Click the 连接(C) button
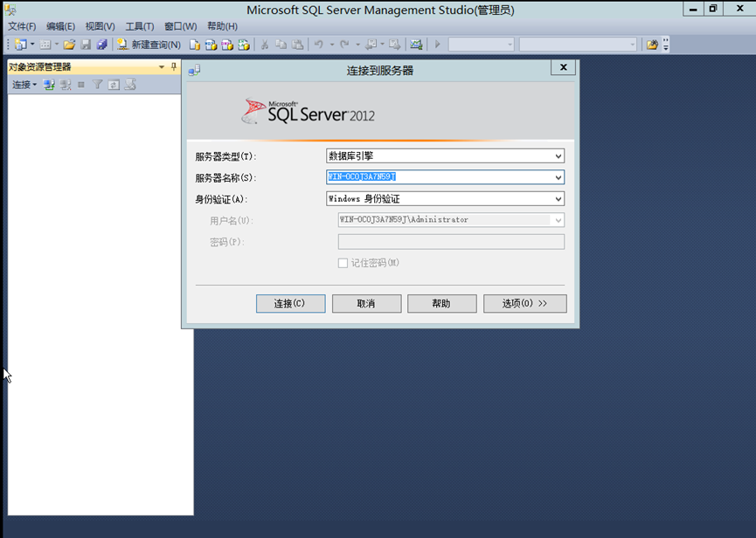Image resolution: width=756 pixels, height=538 pixels. [x=291, y=304]
